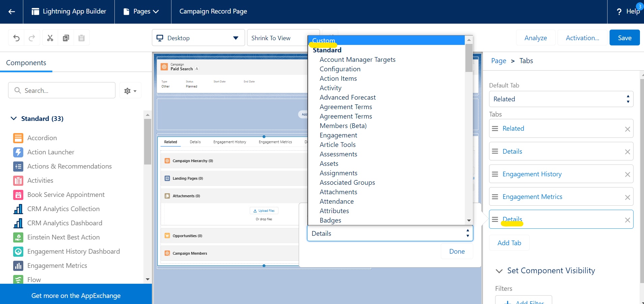
Task: Click the Analyze button
Action: pos(536,38)
